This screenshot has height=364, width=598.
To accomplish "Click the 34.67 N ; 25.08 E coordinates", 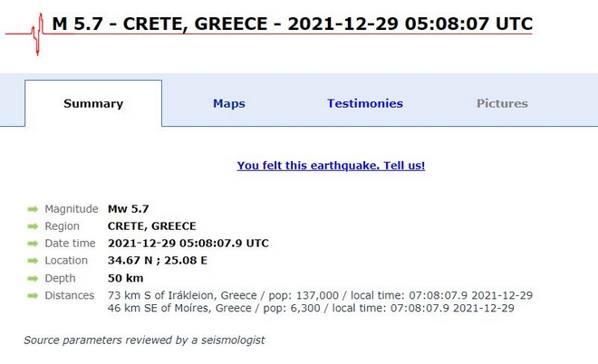I will [157, 261].
